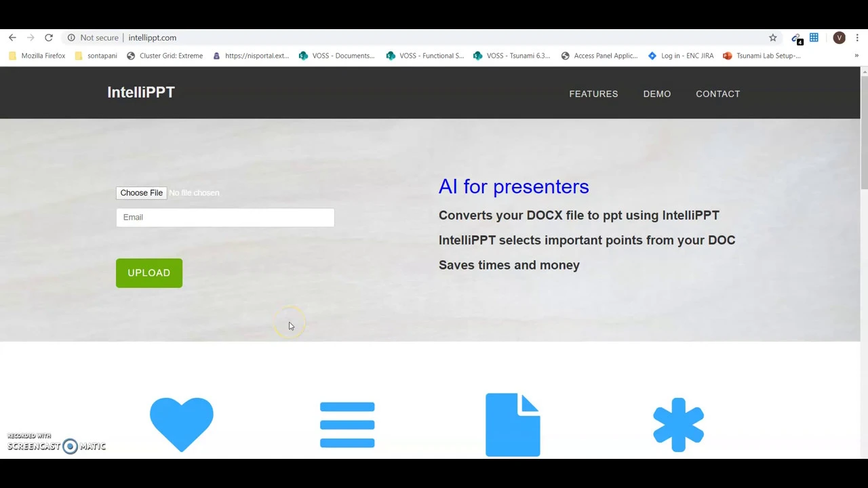868x488 pixels.
Task: Click Choose File button
Action: point(141,193)
